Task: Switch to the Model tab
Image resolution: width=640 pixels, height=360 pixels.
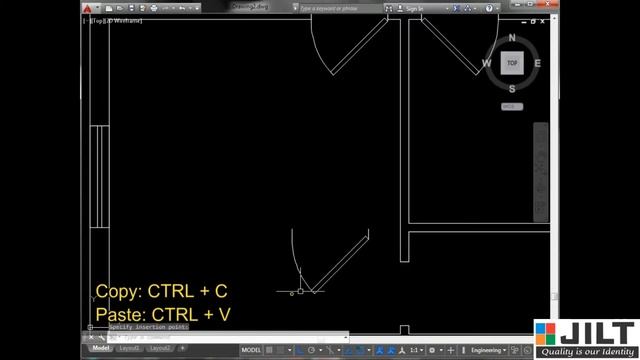Action: [101, 348]
